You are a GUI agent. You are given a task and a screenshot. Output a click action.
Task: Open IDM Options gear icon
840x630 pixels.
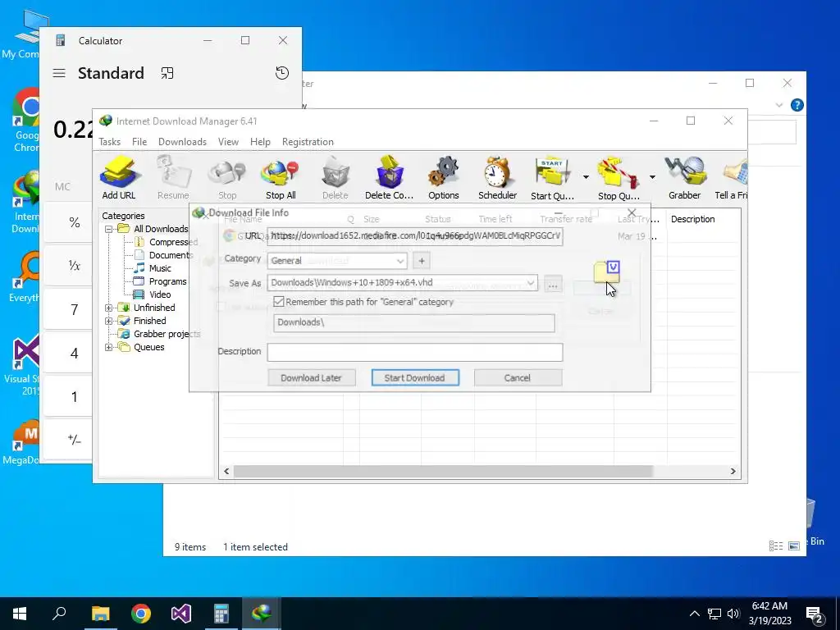click(x=444, y=177)
